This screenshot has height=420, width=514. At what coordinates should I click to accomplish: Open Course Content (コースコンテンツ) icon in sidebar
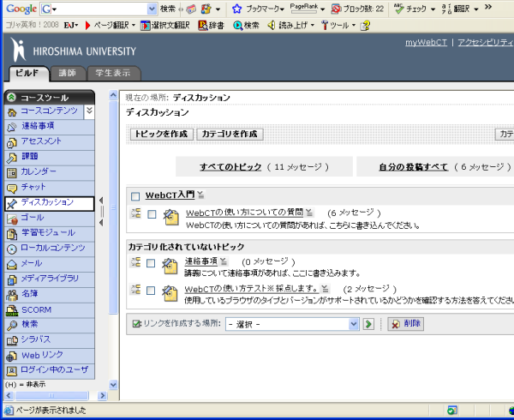pos(12,112)
